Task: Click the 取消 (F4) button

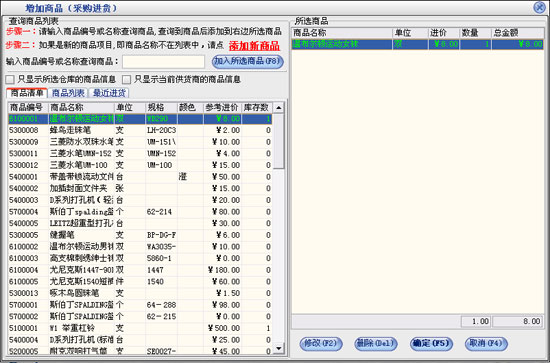Action: (486, 343)
